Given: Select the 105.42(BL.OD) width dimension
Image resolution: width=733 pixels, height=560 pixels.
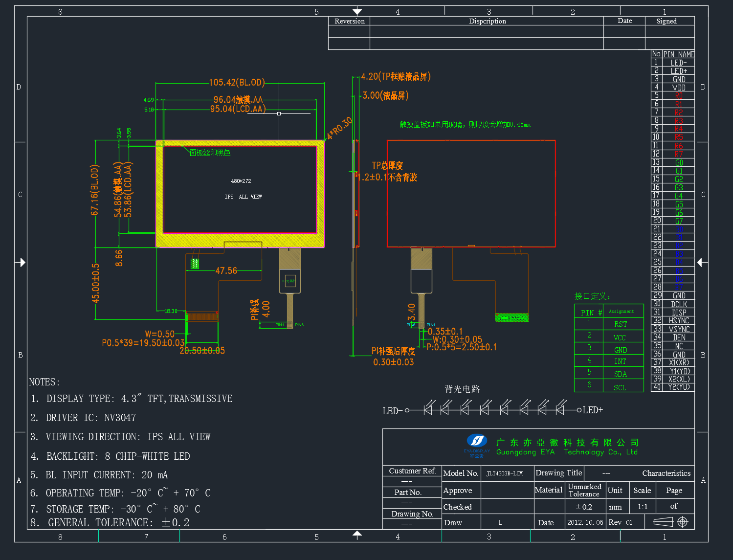Looking at the screenshot, I should coord(237,82).
